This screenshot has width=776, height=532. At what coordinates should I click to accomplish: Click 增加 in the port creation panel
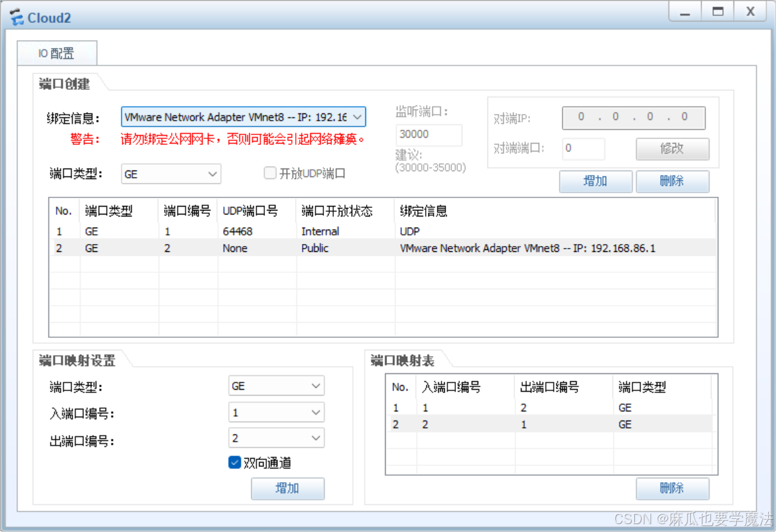595,182
